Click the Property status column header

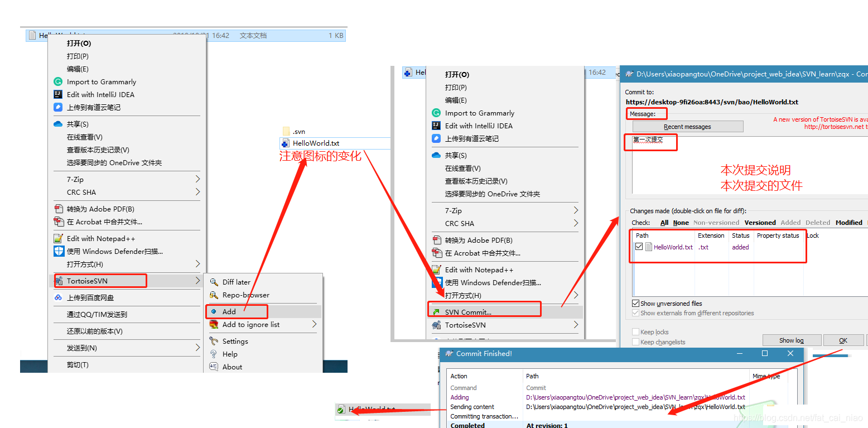tap(778, 235)
